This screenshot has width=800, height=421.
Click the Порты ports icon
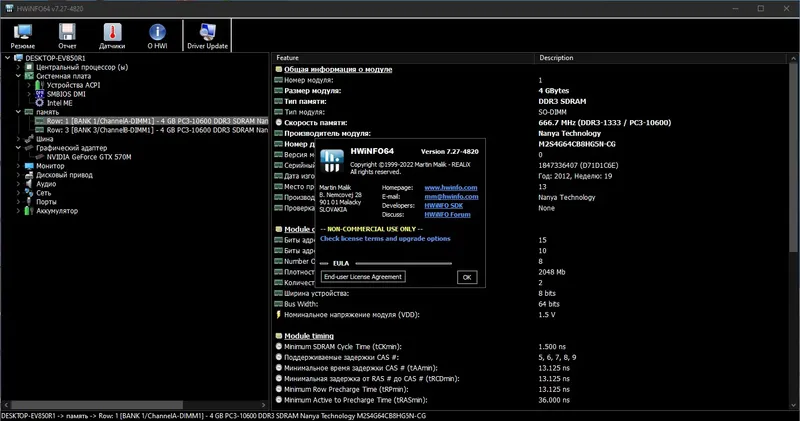(x=29, y=202)
